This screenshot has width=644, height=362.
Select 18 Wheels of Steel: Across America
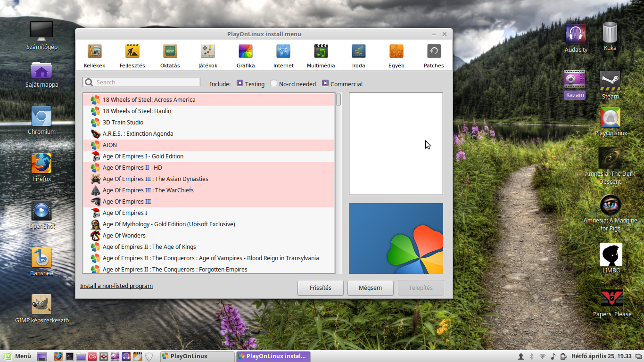click(209, 99)
